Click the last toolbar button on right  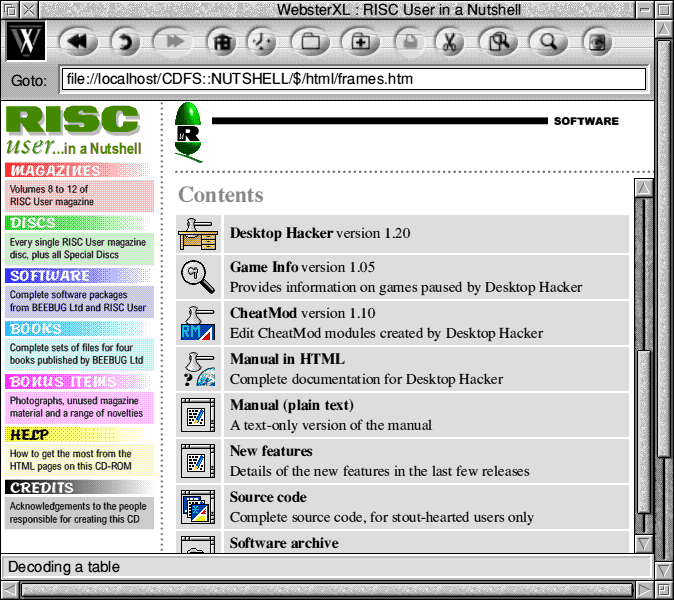click(x=597, y=42)
